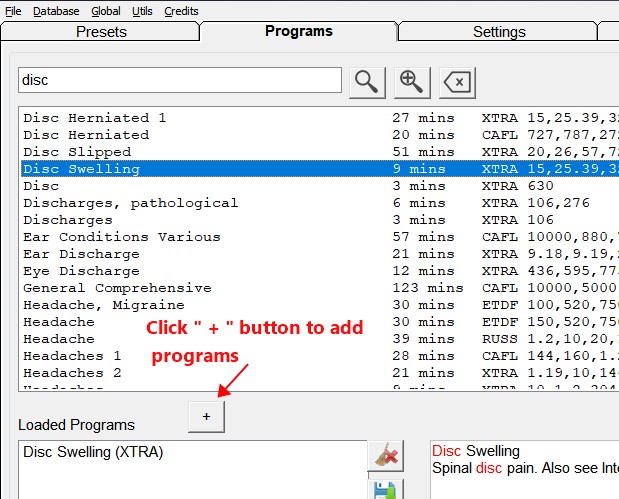This screenshot has height=499, width=619.
Task: Open the Credits menu
Action: [181, 11]
